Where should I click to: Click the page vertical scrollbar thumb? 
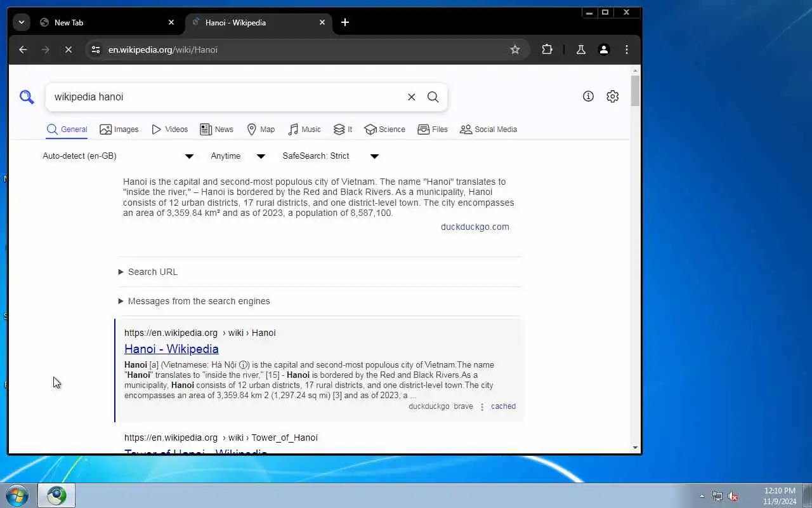point(635,91)
